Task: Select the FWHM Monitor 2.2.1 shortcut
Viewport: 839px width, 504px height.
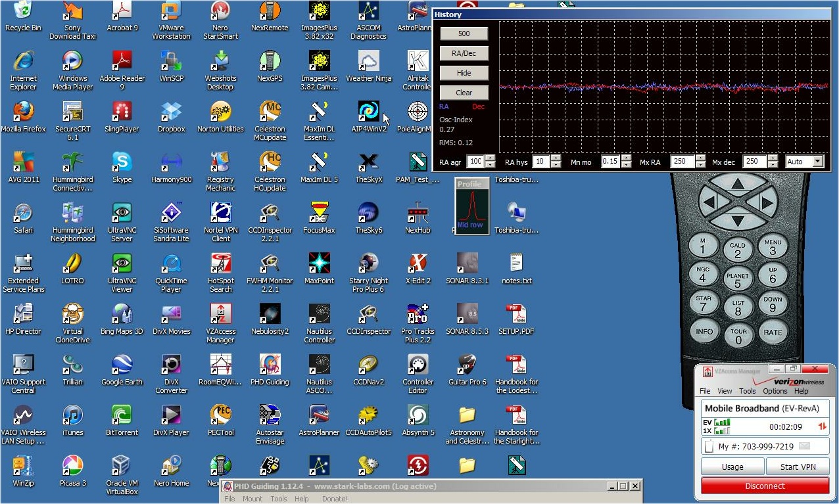Action: coord(270,273)
